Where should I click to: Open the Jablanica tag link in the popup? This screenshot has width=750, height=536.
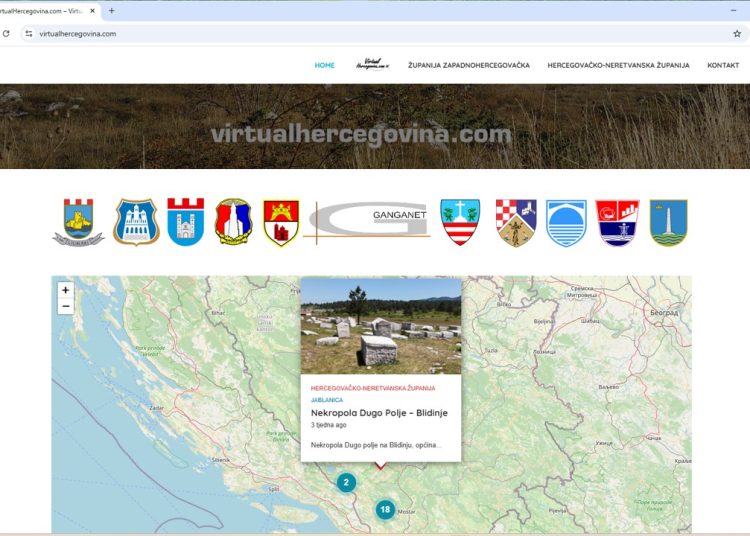tap(327, 400)
